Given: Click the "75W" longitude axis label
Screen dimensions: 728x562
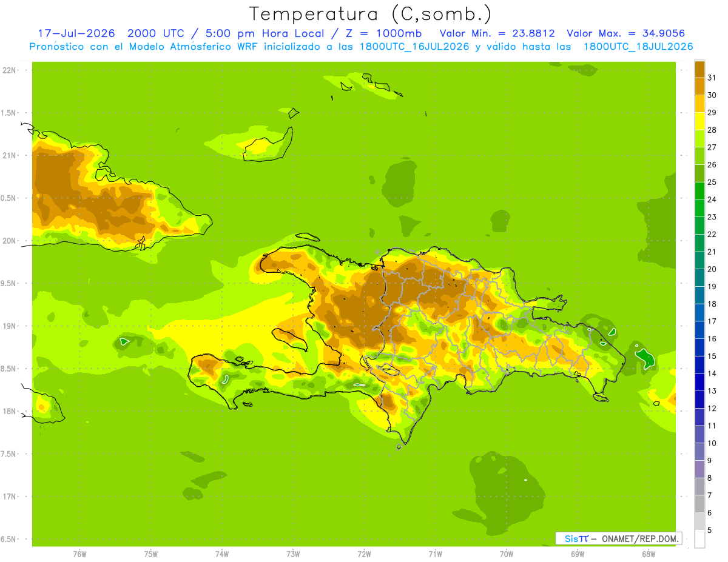Looking at the screenshot, I should tap(151, 554).
